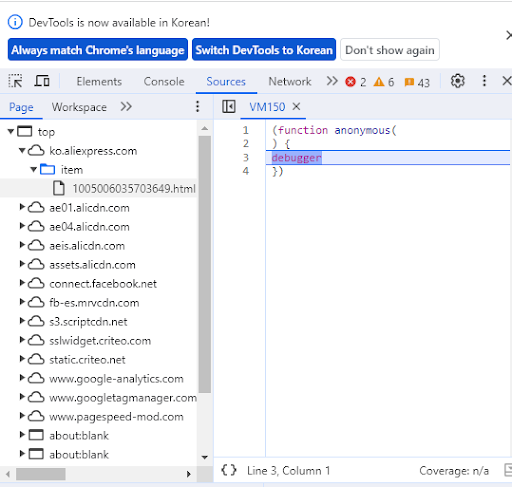Expand www.google-analytics.com node
This screenshot has width=512, height=487.
pos(22,378)
